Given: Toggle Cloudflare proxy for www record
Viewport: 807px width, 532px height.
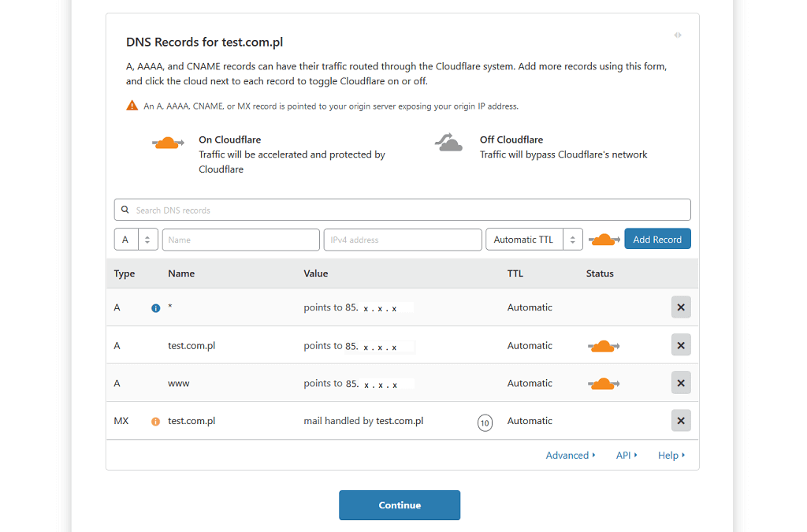Looking at the screenshot, I should 604,384.
